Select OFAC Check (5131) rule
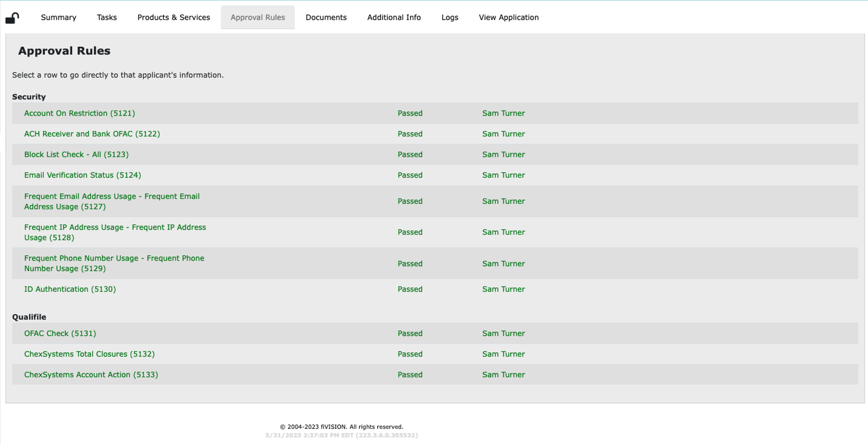The height and width of the screenshot is (444, 868). 60,333
